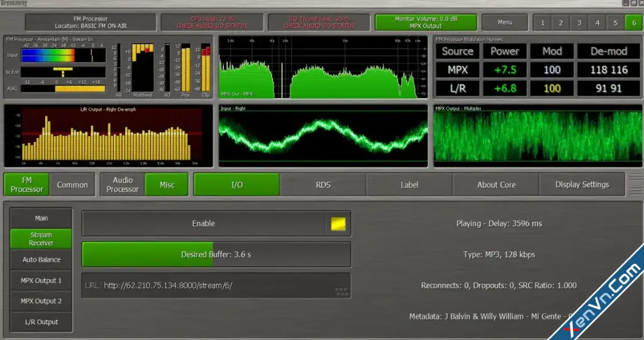The height and width of the screenshot is (340, 644).
Task: Click the MPX De-mod value 118 116
Action: [609, 70]
